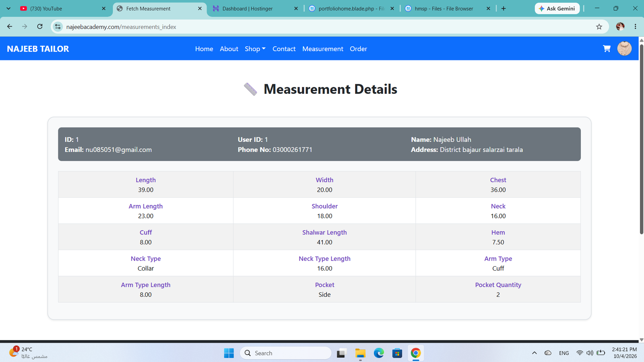Screen dimensions: 644x362
Task: Expand the Shop dropdown menu
Action: pos(255,49)
